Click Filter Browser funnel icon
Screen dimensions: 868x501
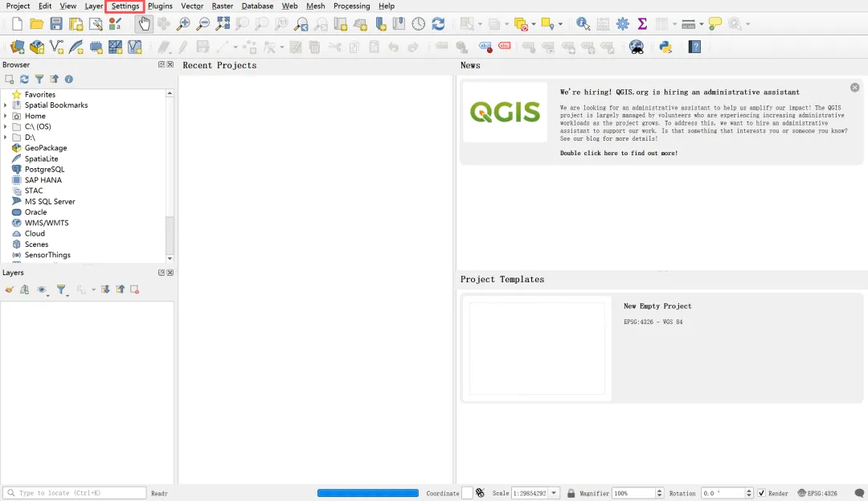click(x=39, y=79)
